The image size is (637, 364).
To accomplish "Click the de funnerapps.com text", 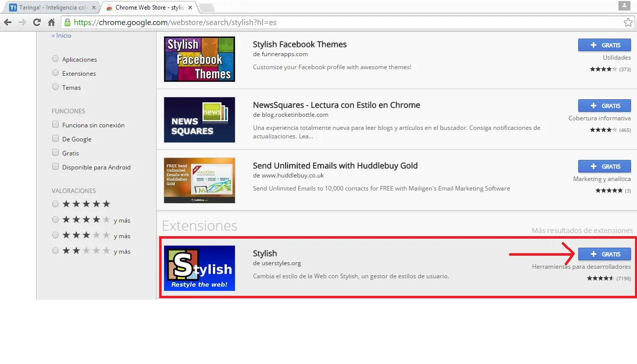I will click(x=280, y=54).
